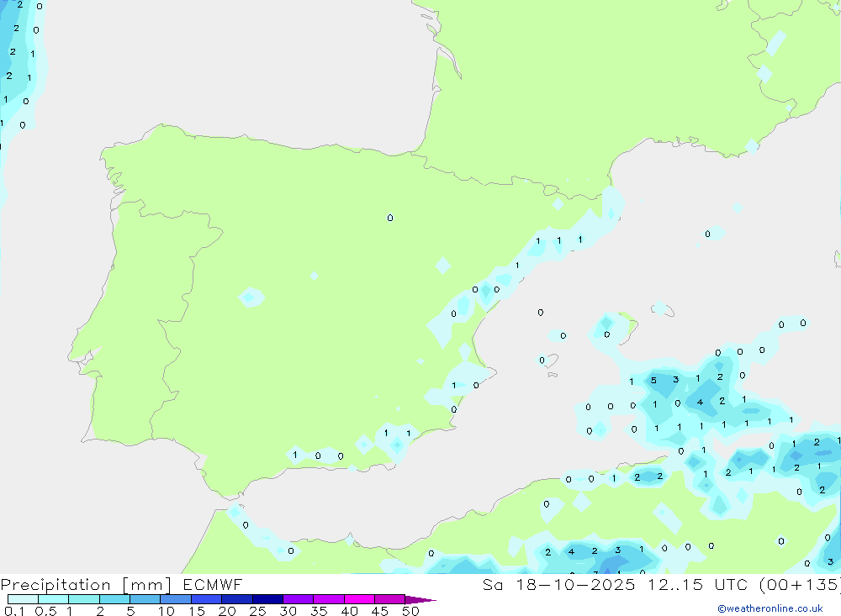The image size is (841, 616).
Task: Select the 40–45 mm magenta legend swatch
Action: point(359,599)
